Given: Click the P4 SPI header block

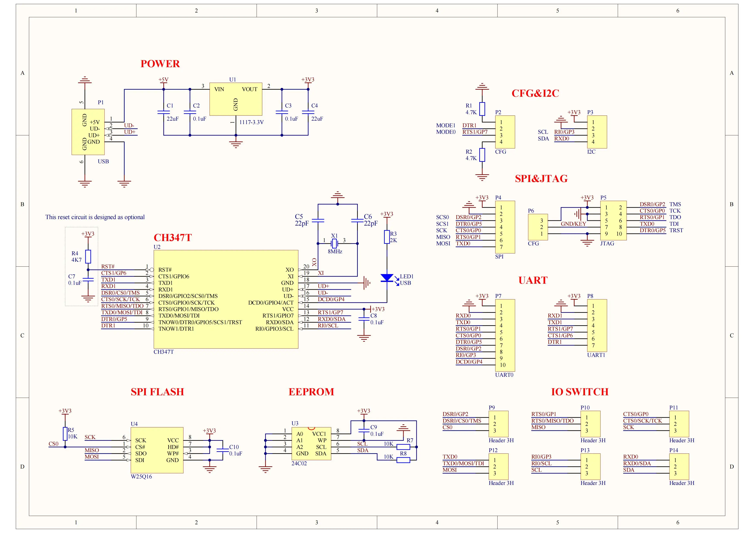Looking at the screenshot, I should 505,227.
